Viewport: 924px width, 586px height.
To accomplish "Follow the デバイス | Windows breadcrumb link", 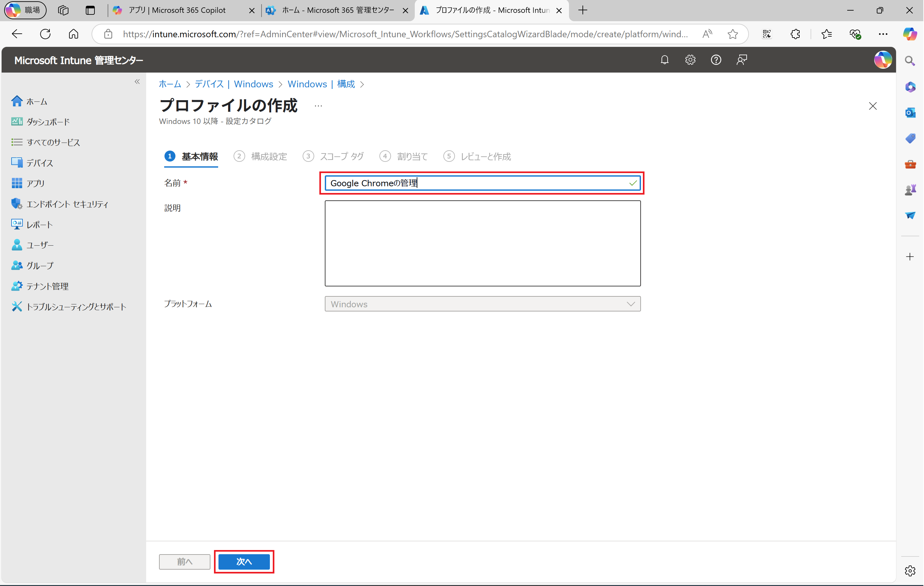I will [234, 84].
